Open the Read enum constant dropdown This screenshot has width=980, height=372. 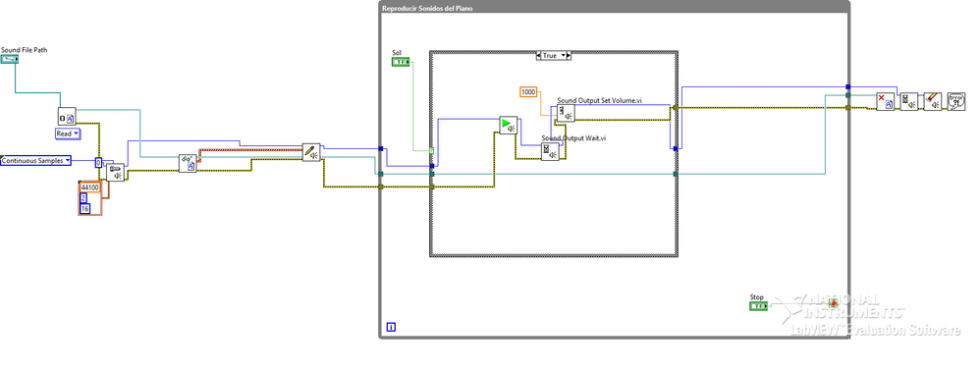point(68,133)
